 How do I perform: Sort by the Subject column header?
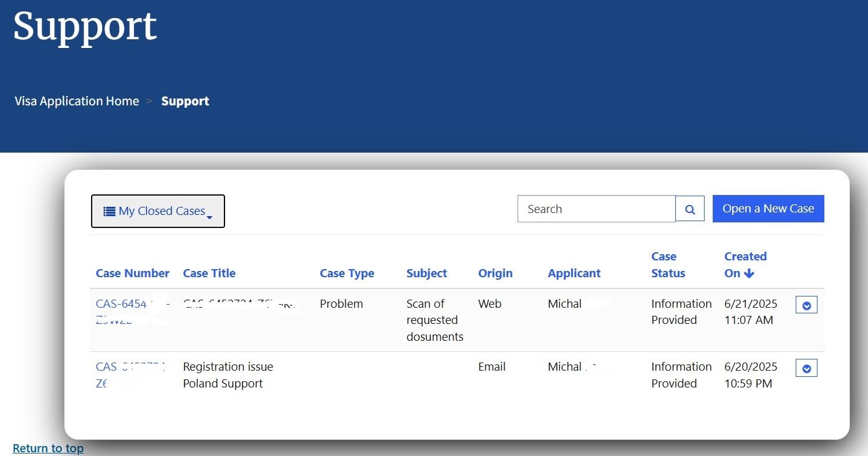(x=427, y=273)
